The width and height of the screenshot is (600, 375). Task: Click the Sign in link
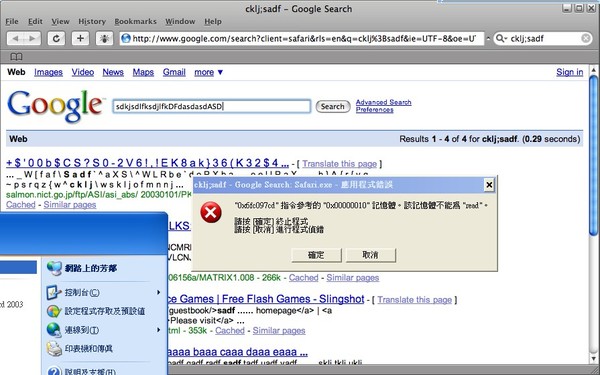coord(570,72)
